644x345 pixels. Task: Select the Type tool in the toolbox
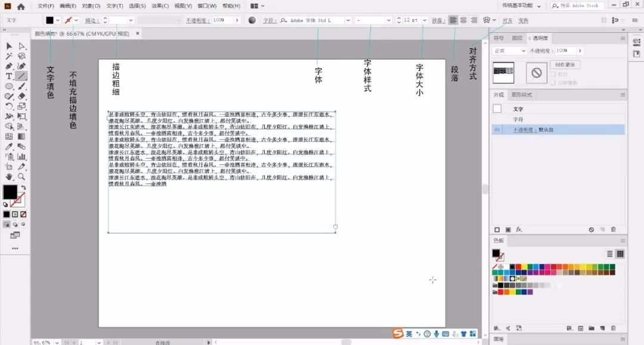tap(10, 76)
